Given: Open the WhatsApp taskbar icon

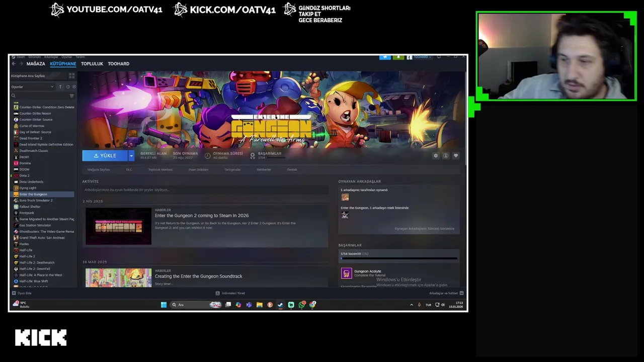Looking at the screenshot, I should coord(302,305).
